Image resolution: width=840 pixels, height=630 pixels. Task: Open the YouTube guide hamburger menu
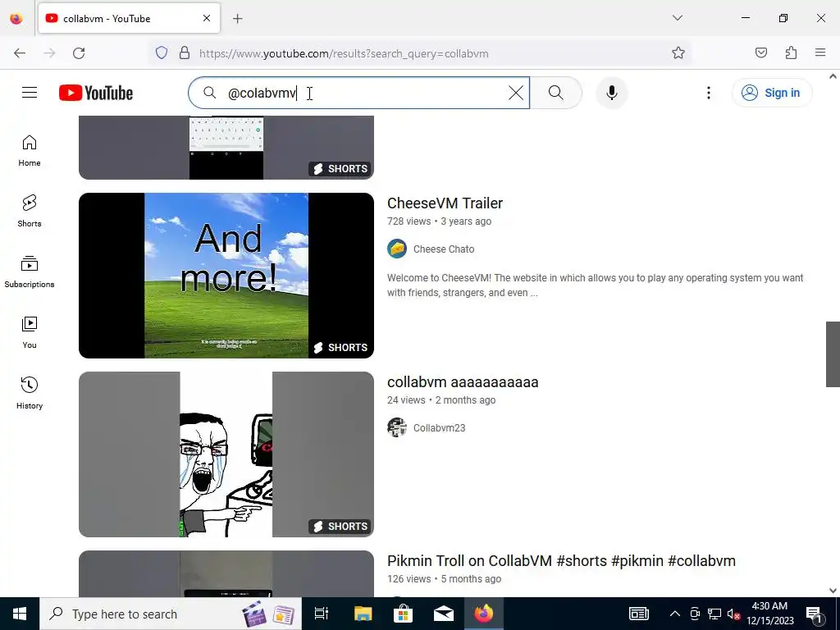point(30,93)
